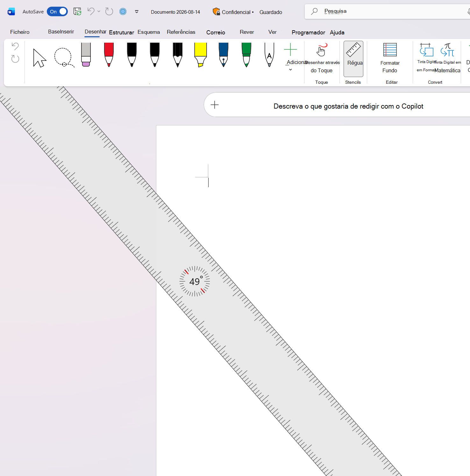Image resolution: width=470 pixels, height=476 pixels.
Task: Expand Customize Quick Access Toolbar dropdown
Action: [x=137, y=12]
